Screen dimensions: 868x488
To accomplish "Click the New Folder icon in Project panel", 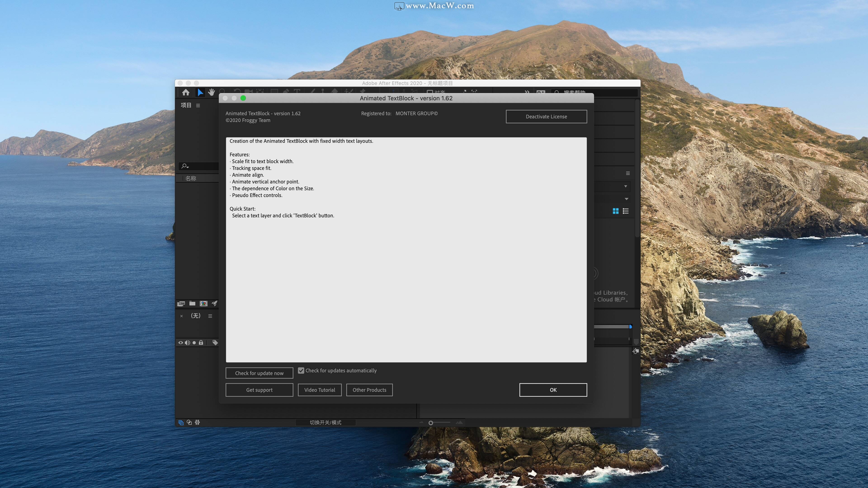I will pyautogui.click(x=192, y=303).
